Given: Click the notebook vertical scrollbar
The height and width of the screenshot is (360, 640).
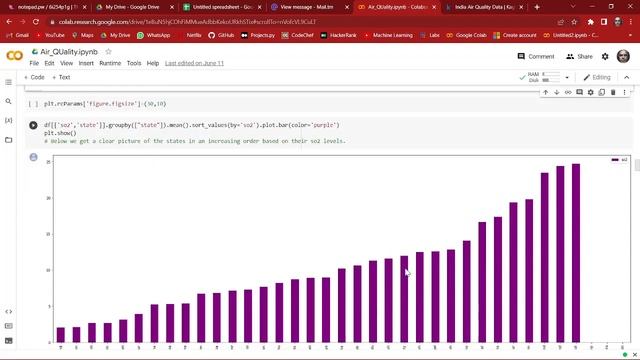Looking at the screenshot, I should (637, 165).
